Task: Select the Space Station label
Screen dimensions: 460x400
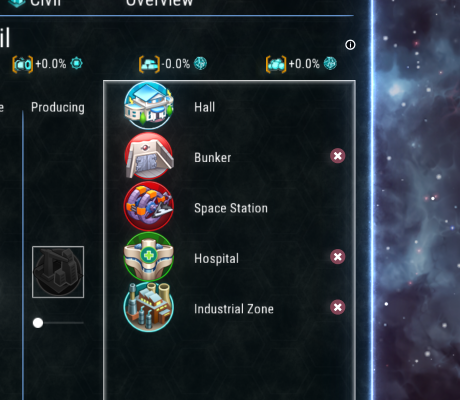Action: tap(231, 208)
